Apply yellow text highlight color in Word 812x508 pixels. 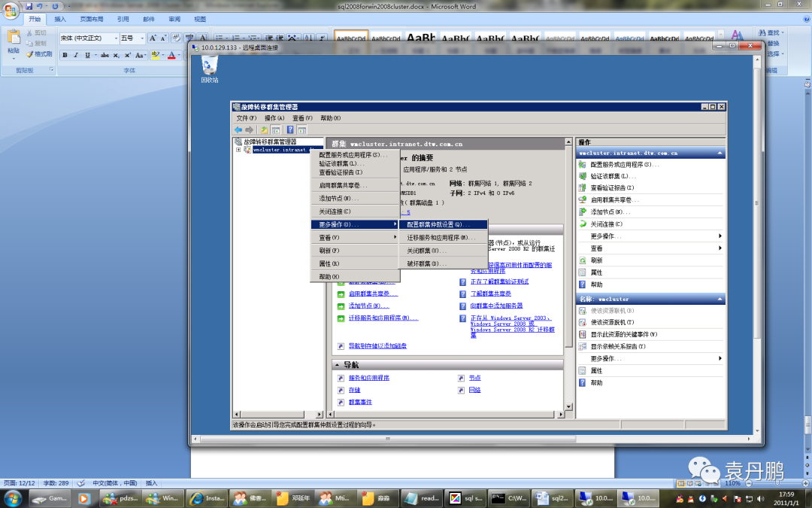point(154,55)
